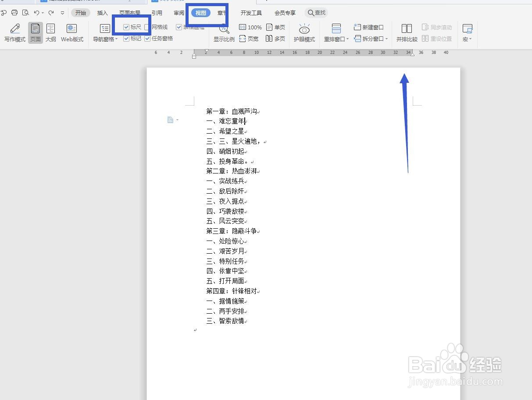This screenshot has width=532, height=400.
Task: Uncheck the Ruler (标尺) checkbox
Action: (x=126, y=27)
